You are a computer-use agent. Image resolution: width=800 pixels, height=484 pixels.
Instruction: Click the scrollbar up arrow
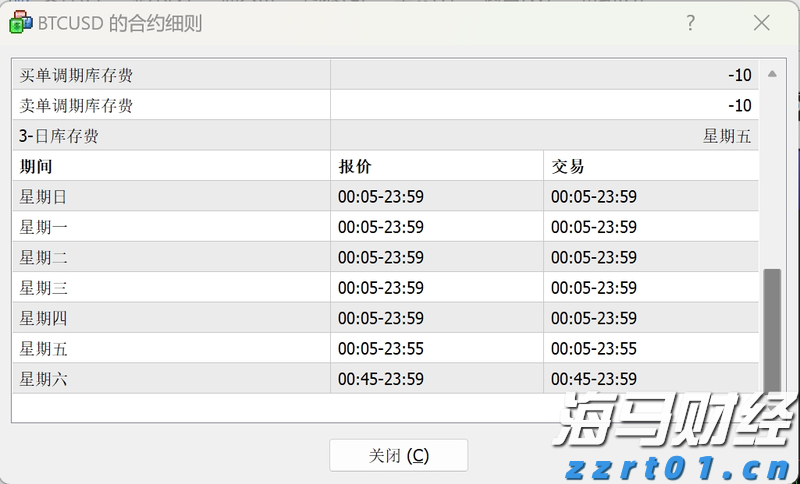(x=771, y=74)
